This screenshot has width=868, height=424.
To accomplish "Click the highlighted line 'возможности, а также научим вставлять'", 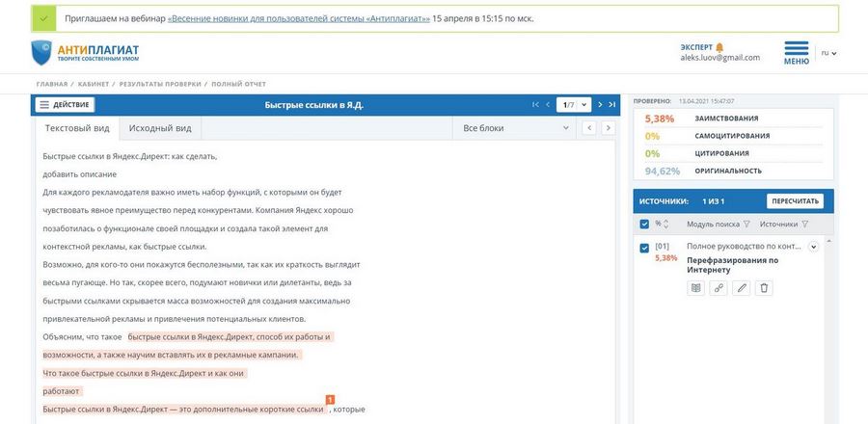I will 173,355.
